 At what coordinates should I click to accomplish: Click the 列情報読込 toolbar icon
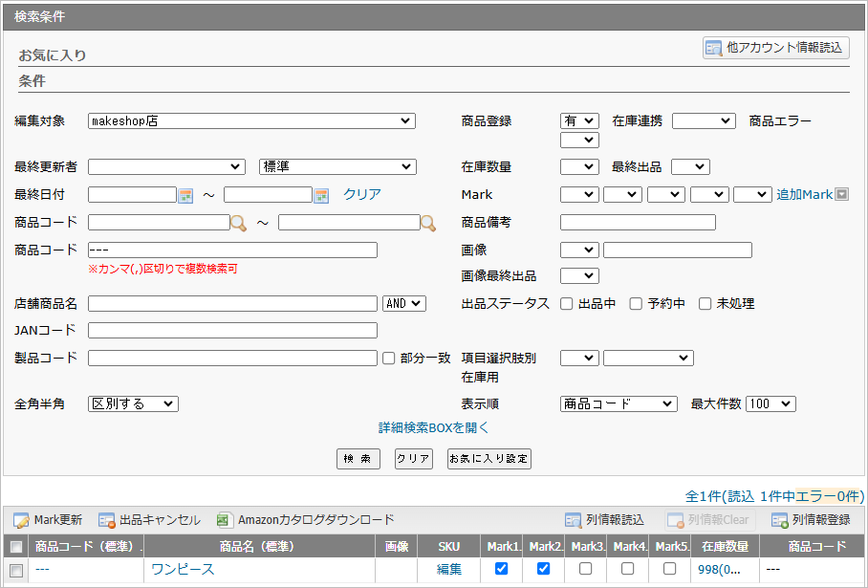(573, 520)
